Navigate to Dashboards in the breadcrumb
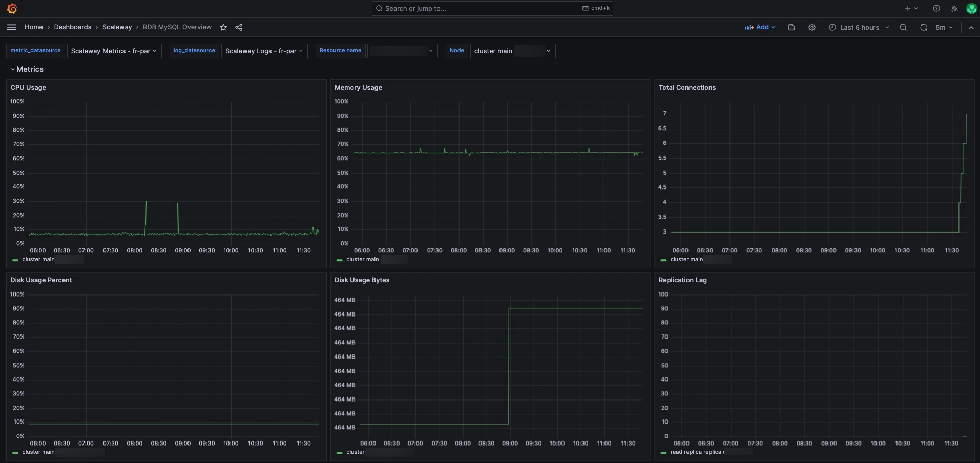 pos(72,27)
